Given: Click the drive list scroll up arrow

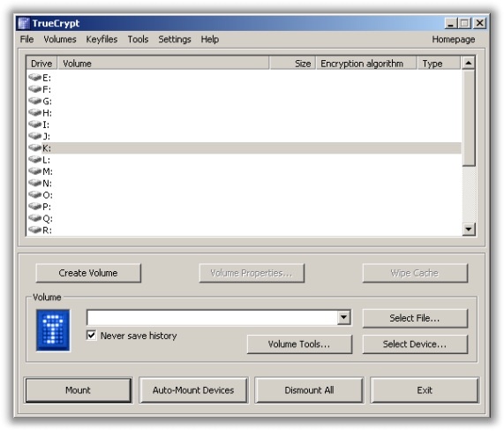Looking at the screenshot, I should [469, 63].
